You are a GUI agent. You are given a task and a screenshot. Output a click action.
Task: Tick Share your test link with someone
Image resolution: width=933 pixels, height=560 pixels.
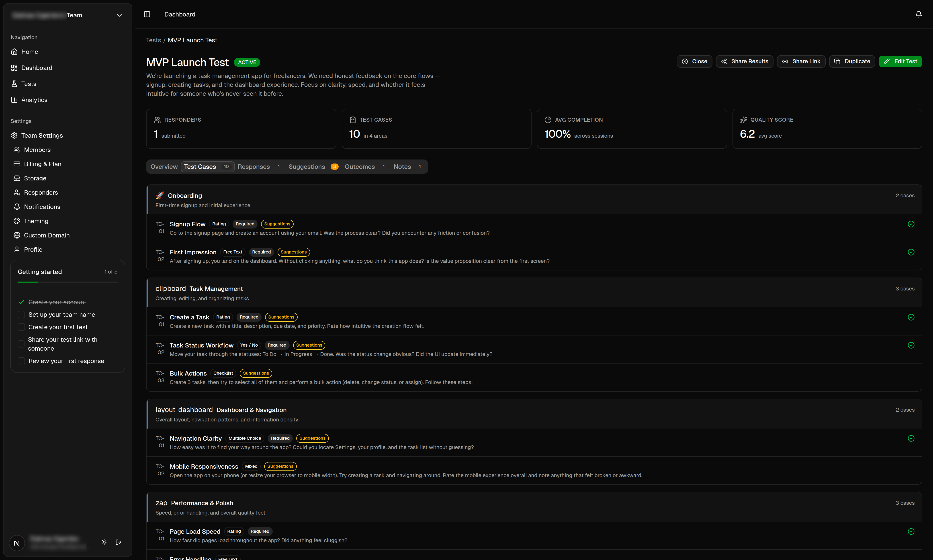pyautogui.click(x=21, y=344)
